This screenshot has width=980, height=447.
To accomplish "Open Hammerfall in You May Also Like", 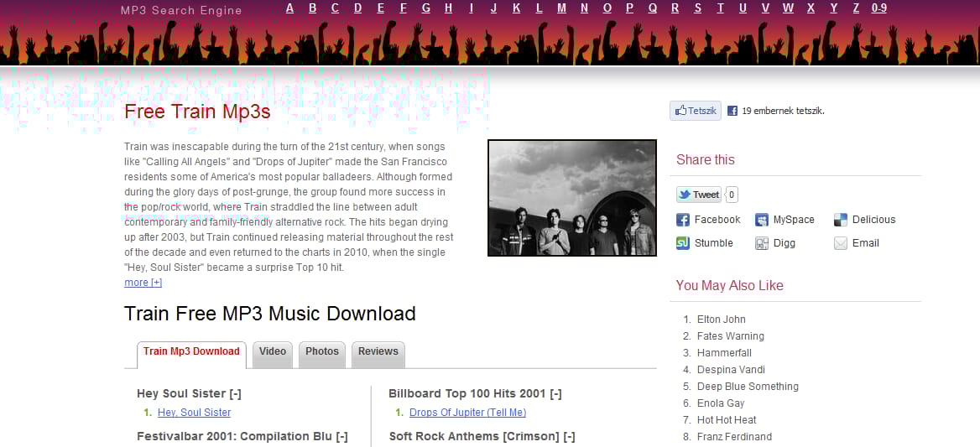I will click(x=724, y=353).
